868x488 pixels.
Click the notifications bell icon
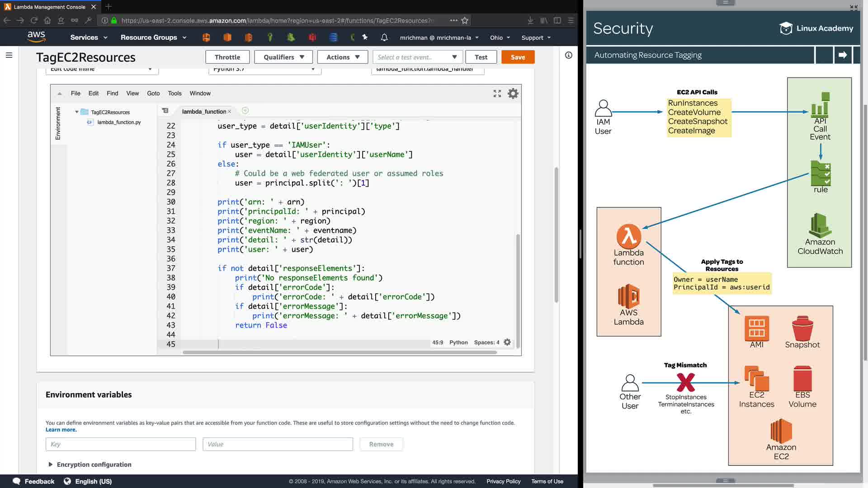coord(384,38)
